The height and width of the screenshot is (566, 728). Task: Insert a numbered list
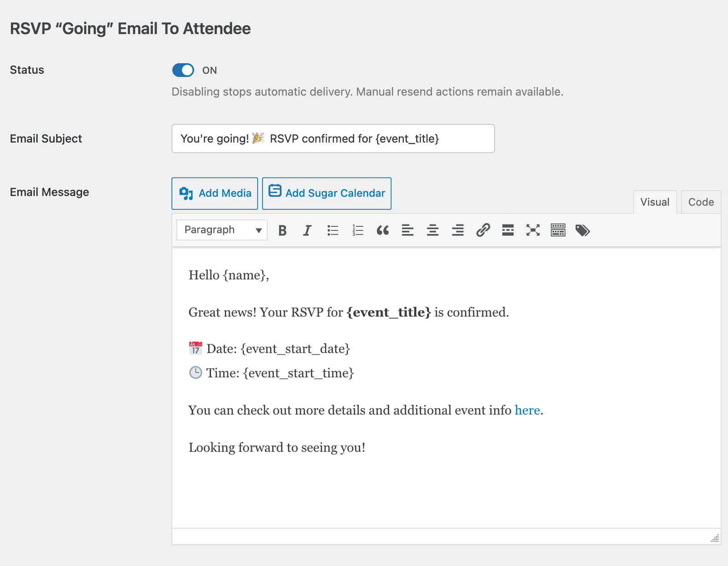point(358,230)
